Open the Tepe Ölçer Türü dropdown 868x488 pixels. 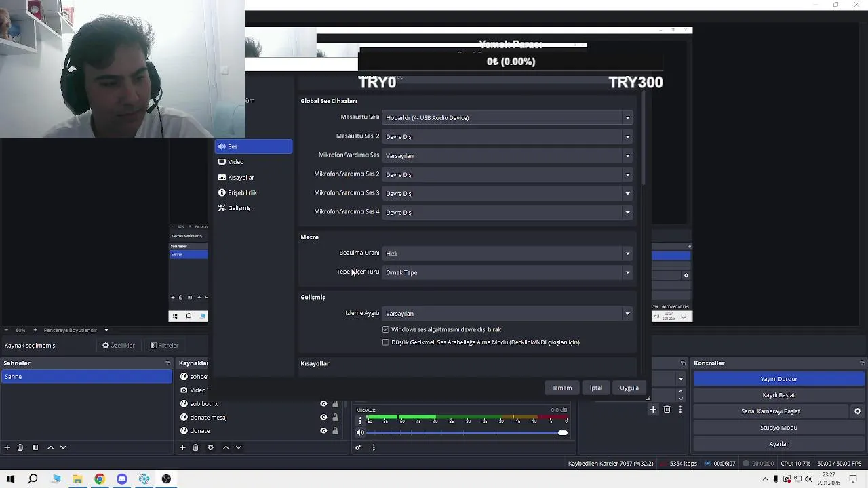coord(508,272)
